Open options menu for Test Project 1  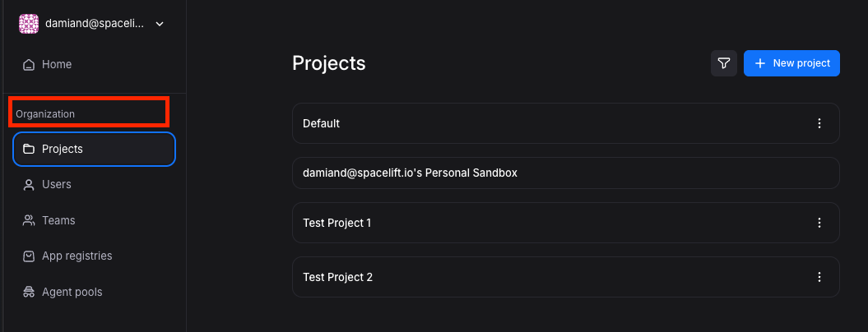coord(819,223)
